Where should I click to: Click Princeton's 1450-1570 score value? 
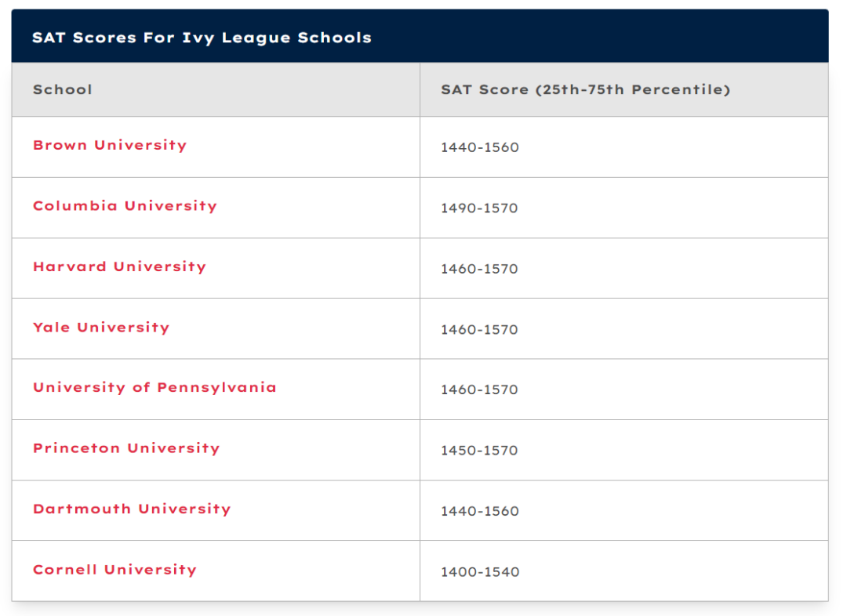point(479,451)
